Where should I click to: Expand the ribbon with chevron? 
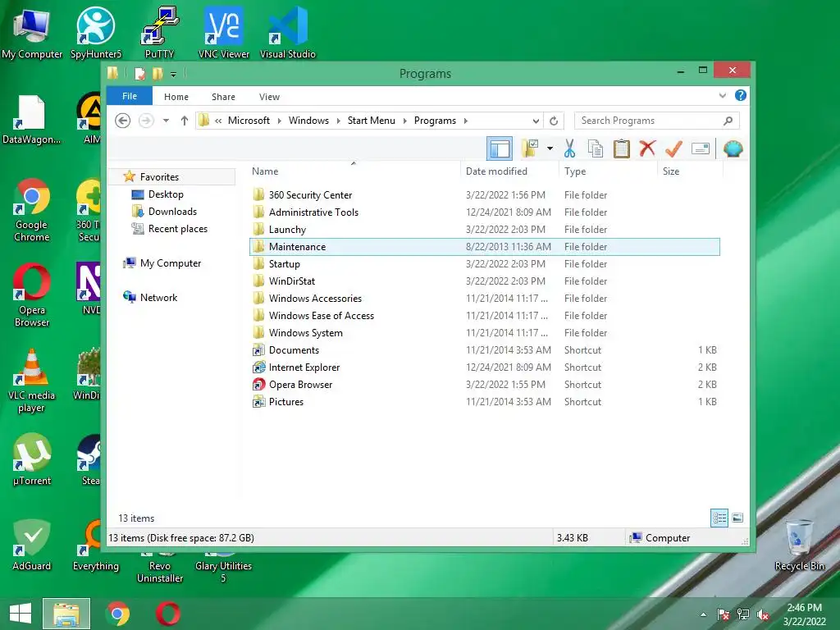pos(722,95)
